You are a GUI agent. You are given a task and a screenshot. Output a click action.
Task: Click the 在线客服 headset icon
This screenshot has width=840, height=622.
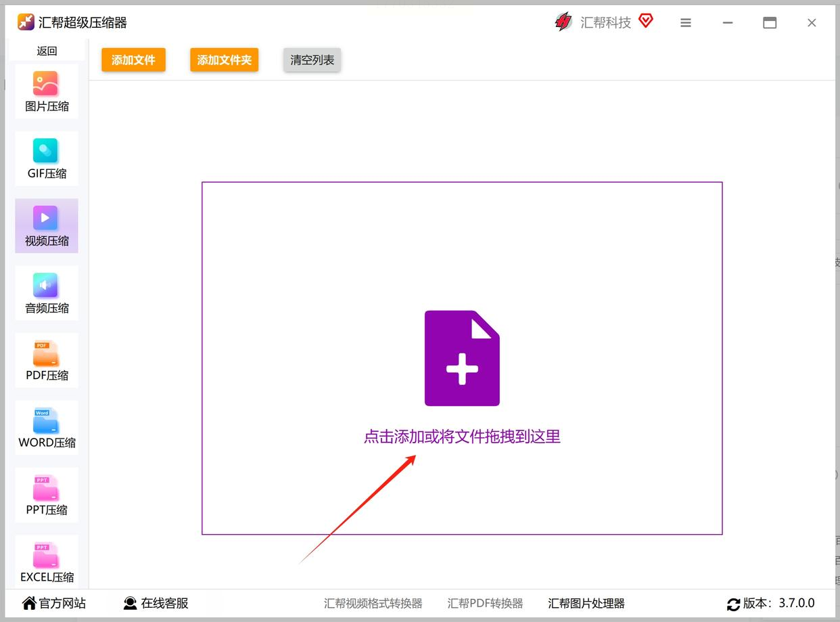point(131,603)
